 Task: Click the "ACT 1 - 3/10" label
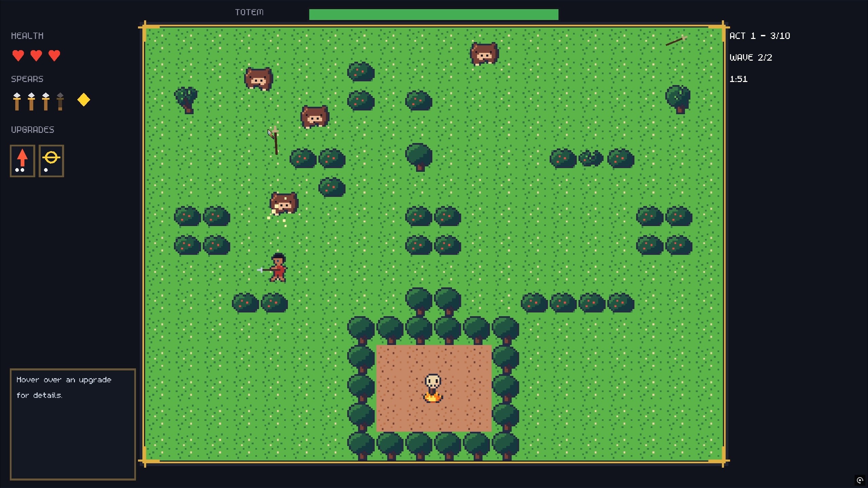759,36
